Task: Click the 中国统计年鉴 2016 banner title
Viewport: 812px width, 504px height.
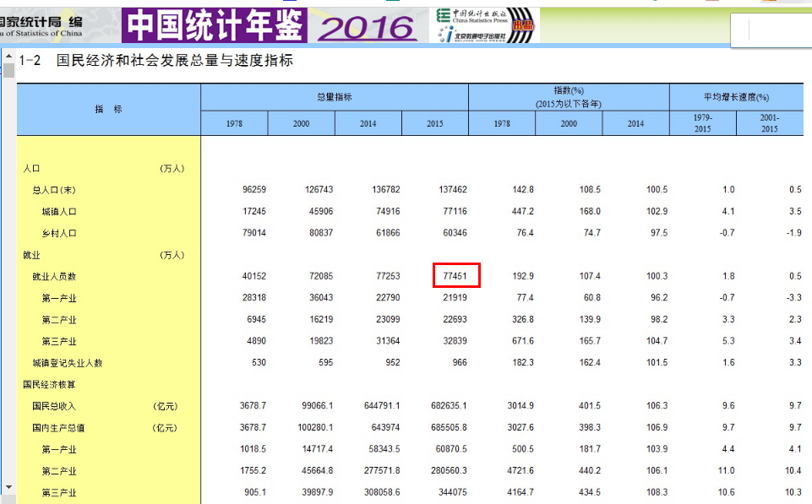Action: pos(270,26)
